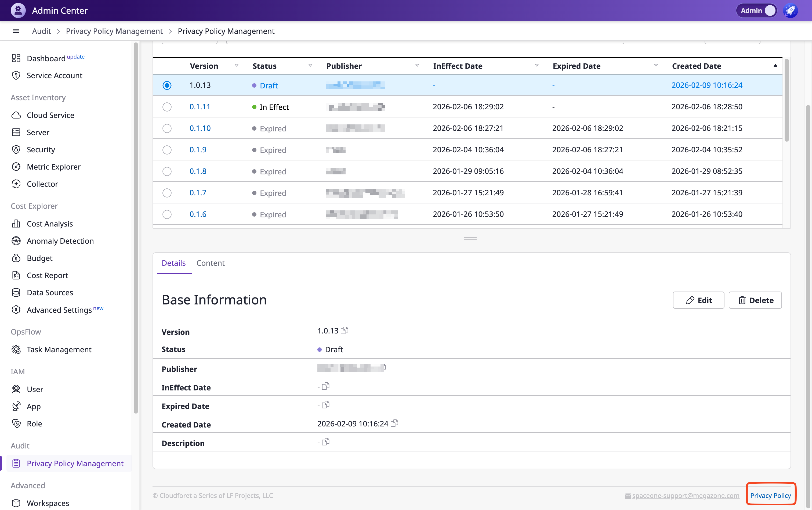Click the panel resize divider handle
The height and width of the screenshot is (510, 812).
click(470, 238)
